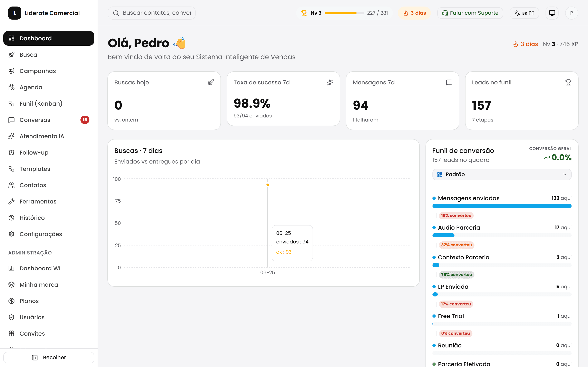Image resolution: width=588 pixels, height=367 pixels.
Task: Click the 06-25 data point on chart
Action: click(267, 185)
